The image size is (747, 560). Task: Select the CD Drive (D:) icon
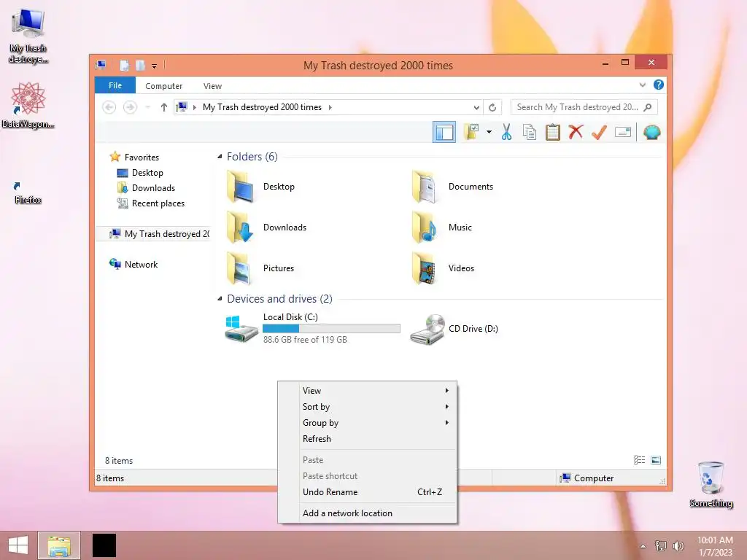point(427,329)
